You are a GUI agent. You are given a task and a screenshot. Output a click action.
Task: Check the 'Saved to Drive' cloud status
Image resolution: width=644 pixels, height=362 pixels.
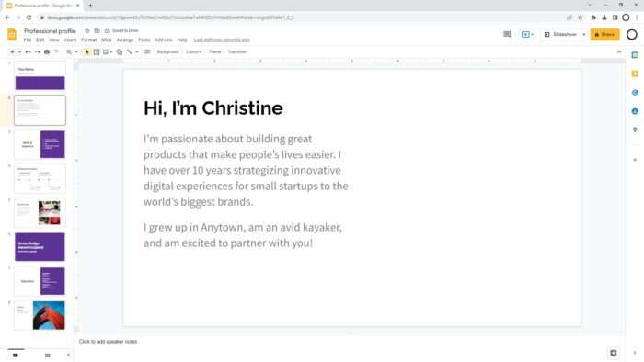coord(121,30)
